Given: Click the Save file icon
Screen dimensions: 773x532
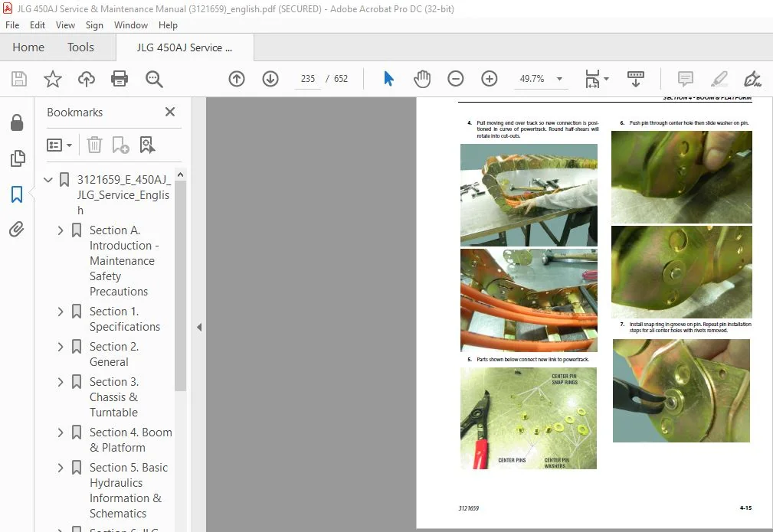Looking at the screenshot, I should pyautogui.click(x=19, y=79).
